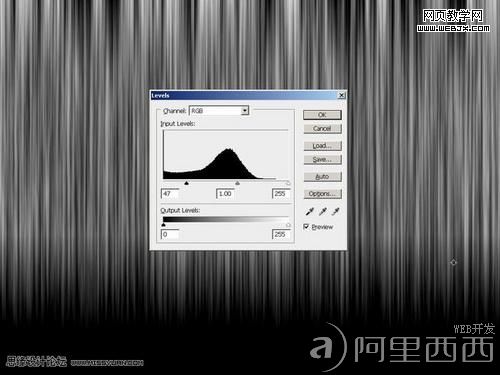The image size is (500, 375).
Task: Click the Load... button
Action: pos(322,146)
